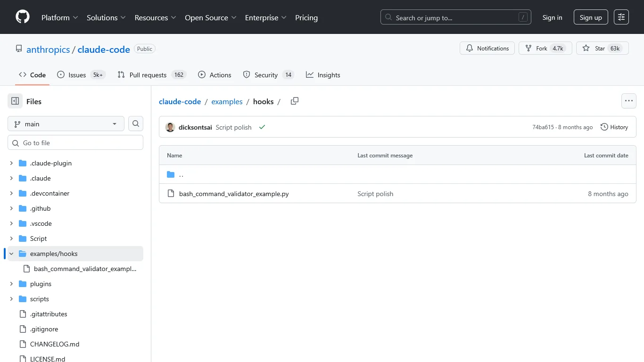
Task: Open the Enterprise menu
Action: click(x=265, y=17)
